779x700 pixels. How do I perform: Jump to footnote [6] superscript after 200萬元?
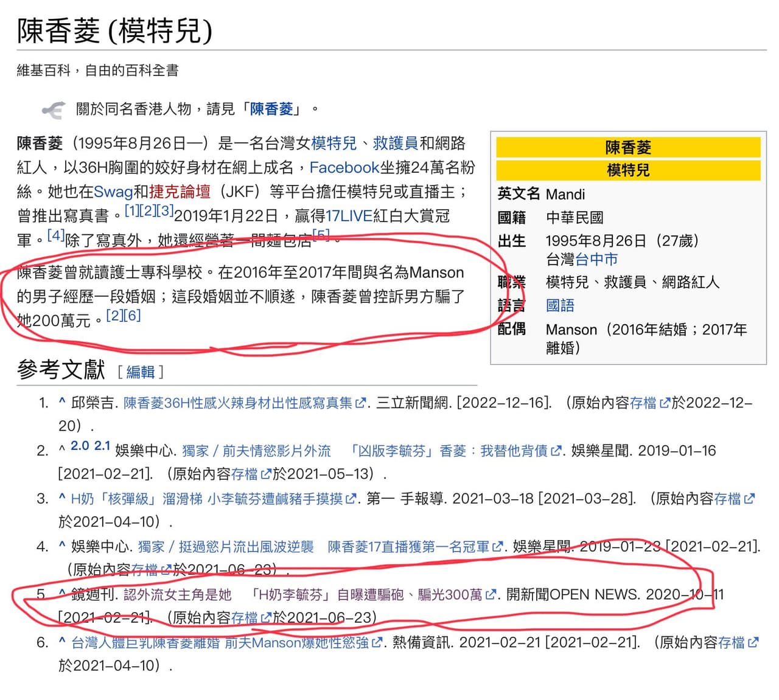(x=132, y=315)
